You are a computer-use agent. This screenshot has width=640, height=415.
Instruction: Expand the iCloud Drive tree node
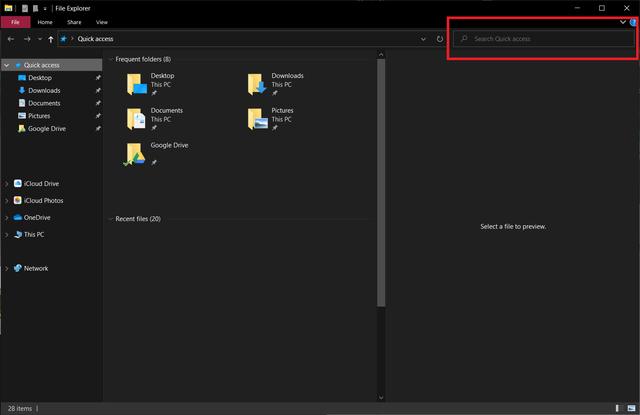coord(7,184)
